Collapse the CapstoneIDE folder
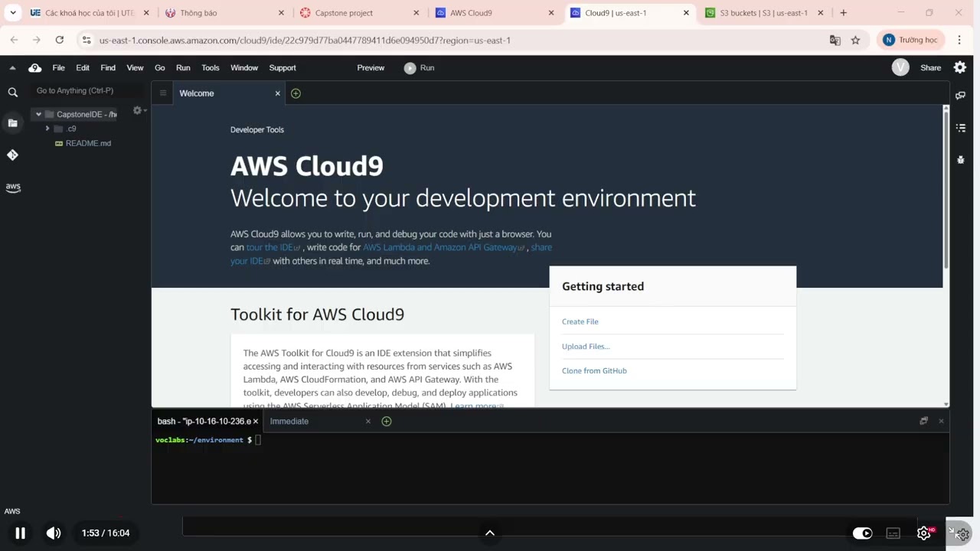Viewport: 980px width, 551px height. 38,114
